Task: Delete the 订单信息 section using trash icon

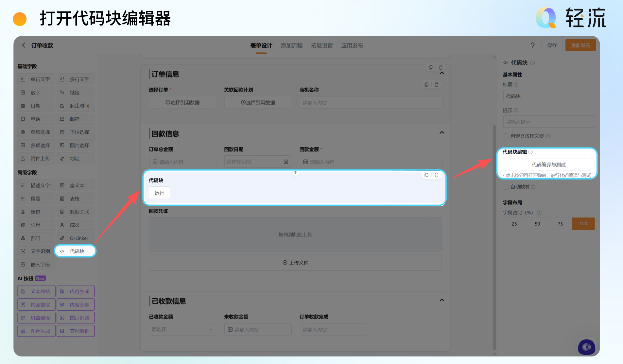Action: coord(441,67)
